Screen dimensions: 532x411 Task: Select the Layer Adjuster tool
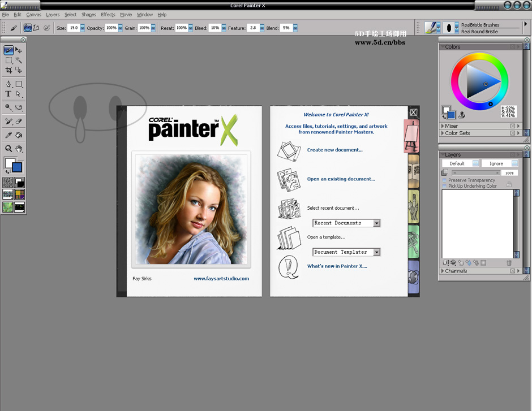pos(19,50)
